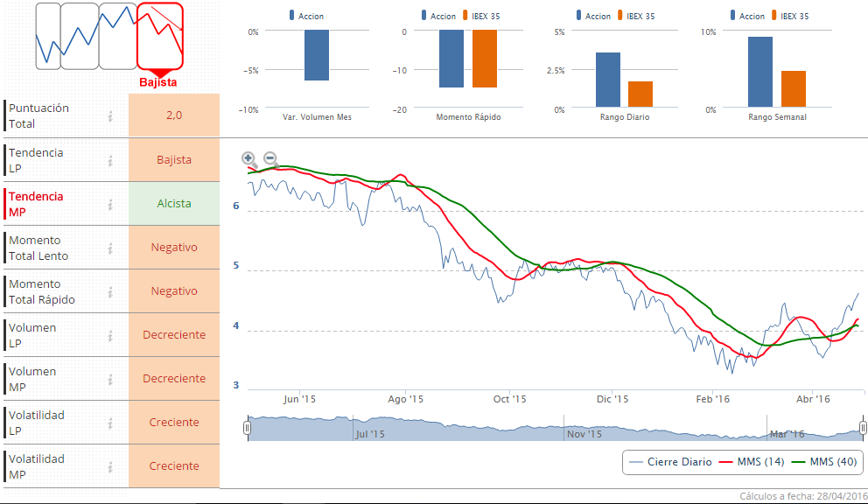Click the Feb '16 axis label
868x504 pixels.
click(x=713, y=399)
